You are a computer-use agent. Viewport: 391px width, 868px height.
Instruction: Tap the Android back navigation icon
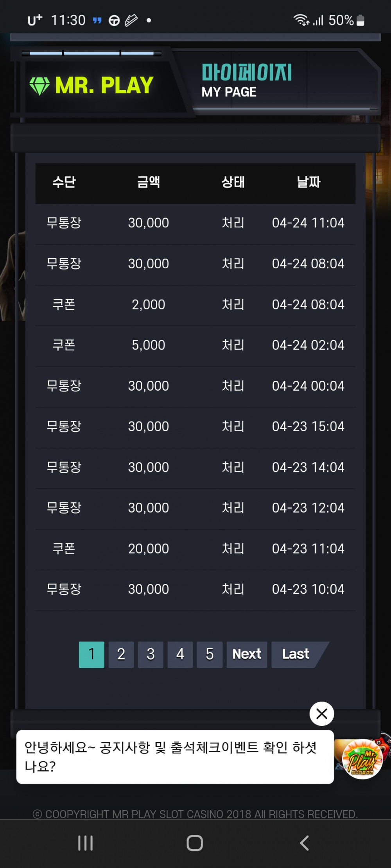point(304,843)
